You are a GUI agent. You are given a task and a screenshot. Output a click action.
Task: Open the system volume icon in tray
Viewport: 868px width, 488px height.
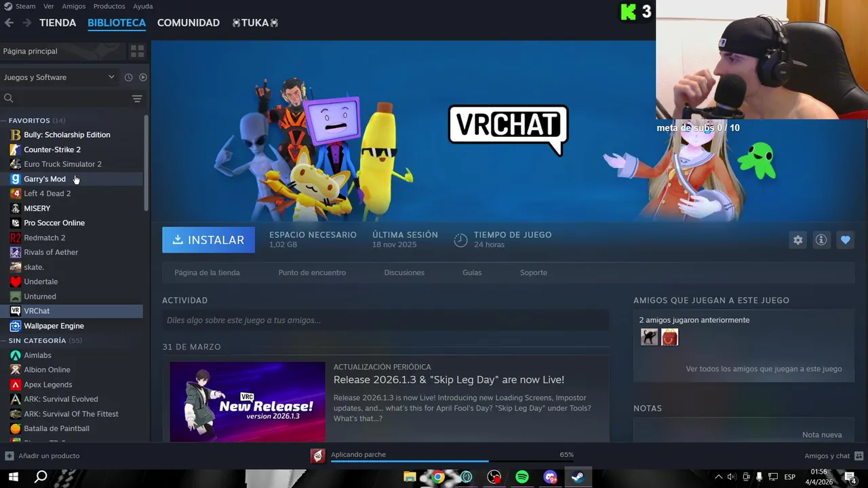click(731, 477)
